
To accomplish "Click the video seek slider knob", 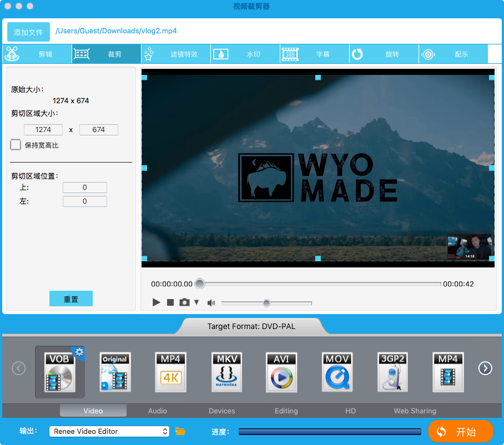I will tap(200, 284).
